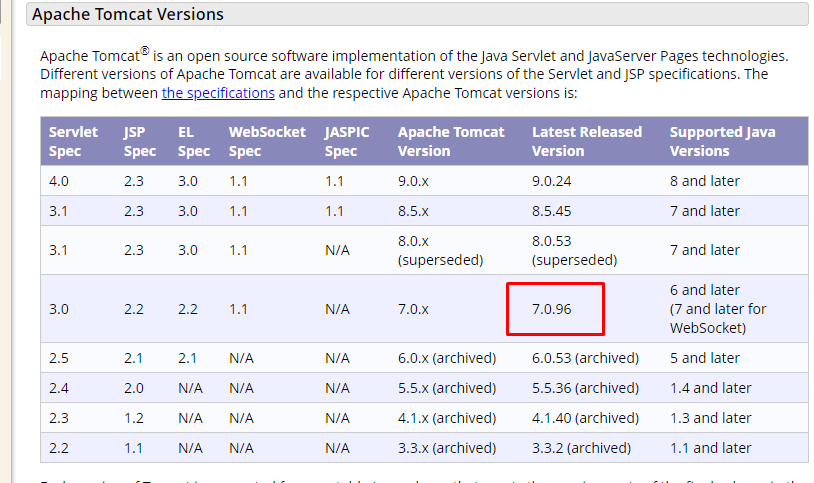Click the Apache Tomcat Versions heading

click(x=128, y=14)
